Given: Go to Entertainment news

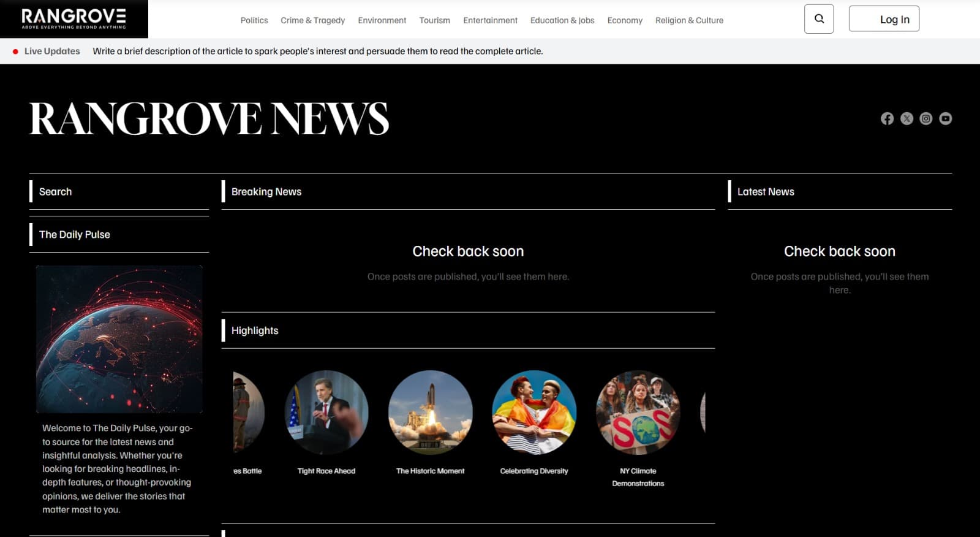Looking at the screenshot, I should [x=491, y=20].
